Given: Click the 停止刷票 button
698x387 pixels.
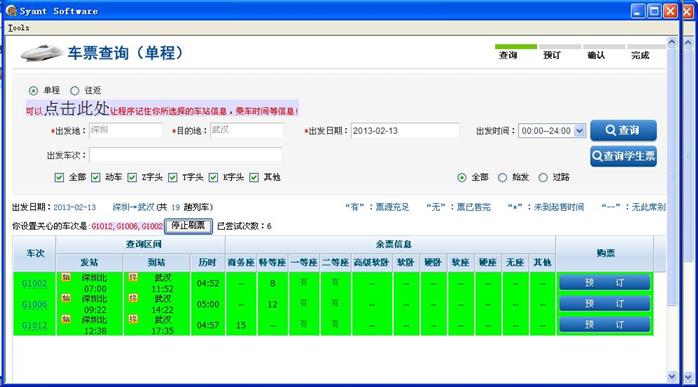Looking at the screenshot, I should pos(188,226).
